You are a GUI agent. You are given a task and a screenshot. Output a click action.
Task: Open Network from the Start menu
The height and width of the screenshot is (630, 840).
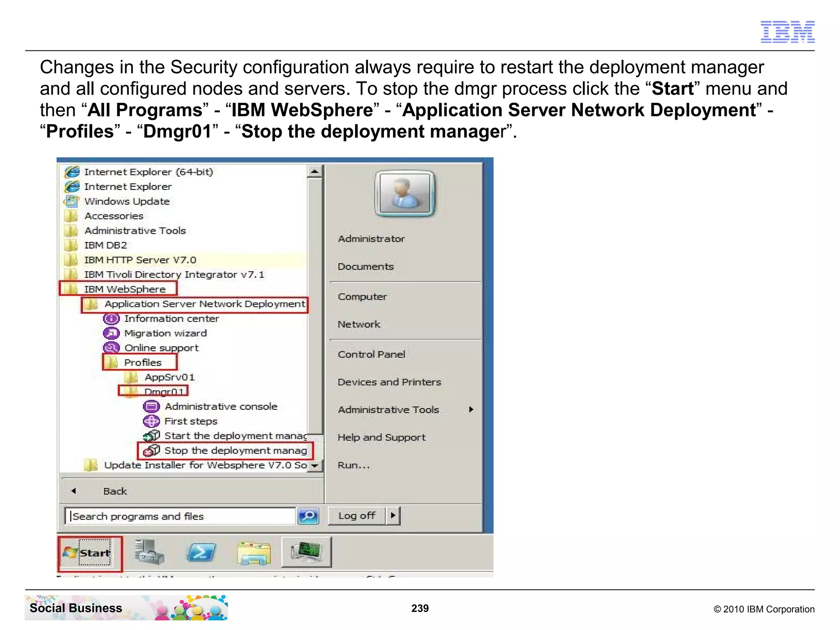tap(359, 324)
